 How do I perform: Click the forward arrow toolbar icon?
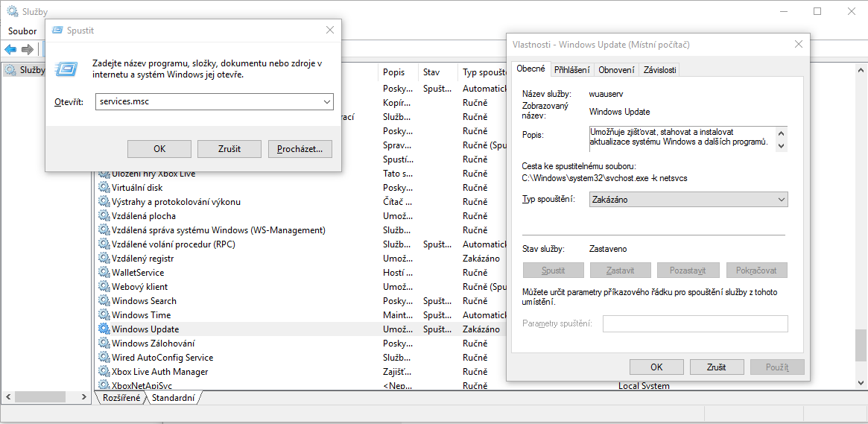click(x=28, y=49)
